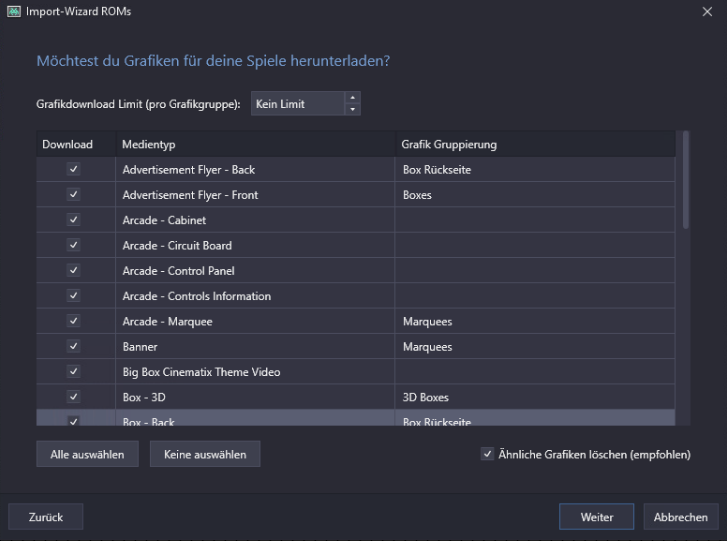Image resolution: width=727 pixels, height=541 pixels.
Task: Click the Import-Wizard app icon in title bar
Action: 14,11
